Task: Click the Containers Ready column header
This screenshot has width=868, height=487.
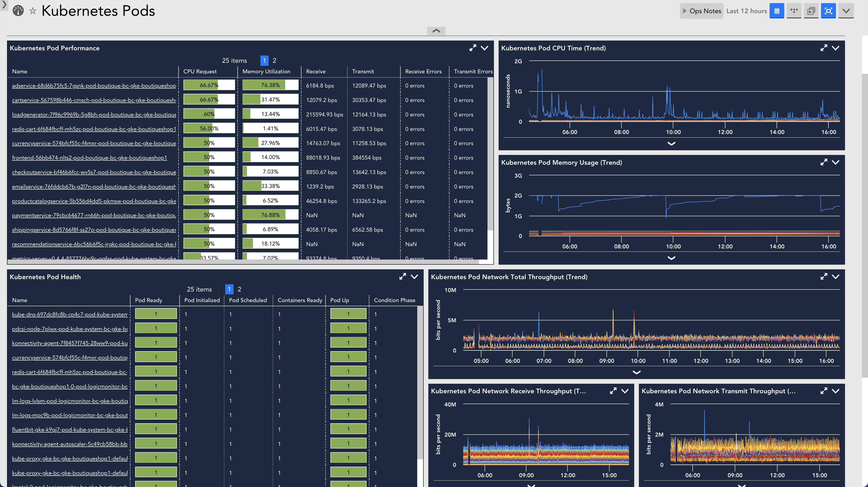Action: pyautogui.click(x=300, y=300)
